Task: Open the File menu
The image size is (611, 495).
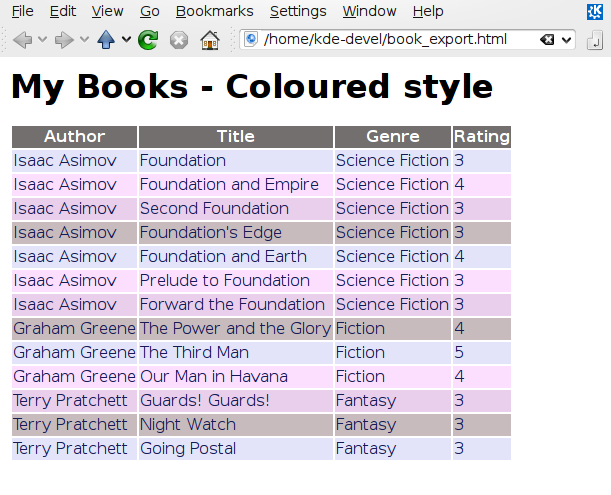Action: pos(22,12)
